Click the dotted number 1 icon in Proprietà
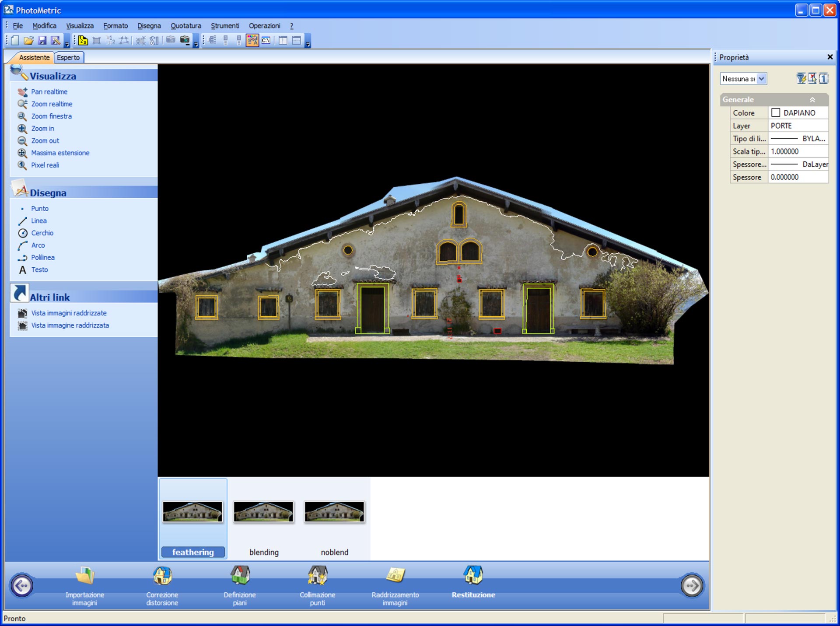Image resolution: width=840 pixels, height=626 pixels. [823, 78]
